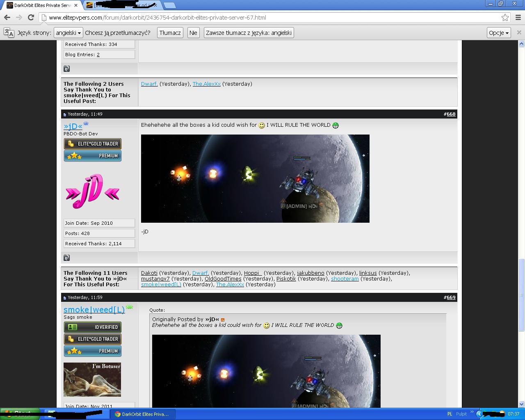This screenshot has width=525, height=420.
Task: Bookmark this page with the star icon
Action: coord(505,17)
